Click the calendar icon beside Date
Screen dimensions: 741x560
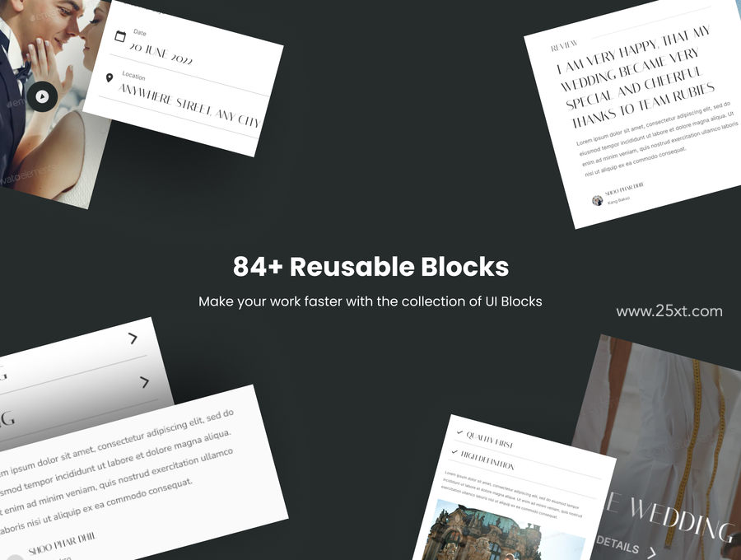coord(120,36)
